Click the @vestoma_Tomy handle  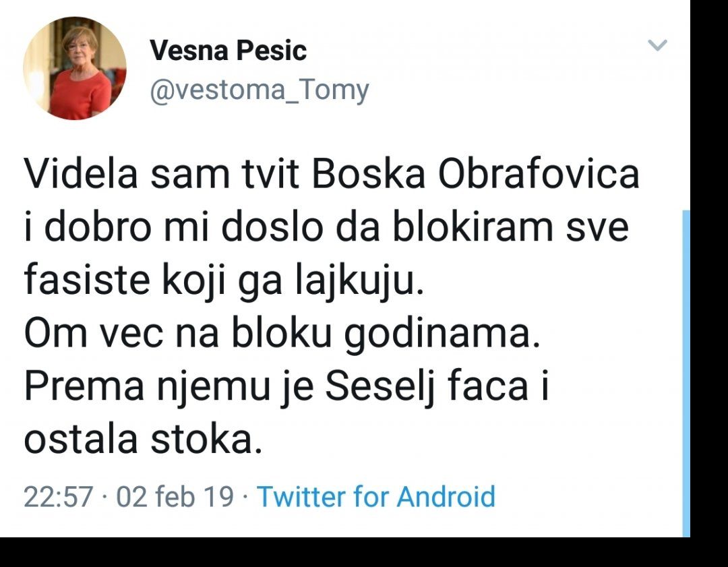[x=259, y=90]
